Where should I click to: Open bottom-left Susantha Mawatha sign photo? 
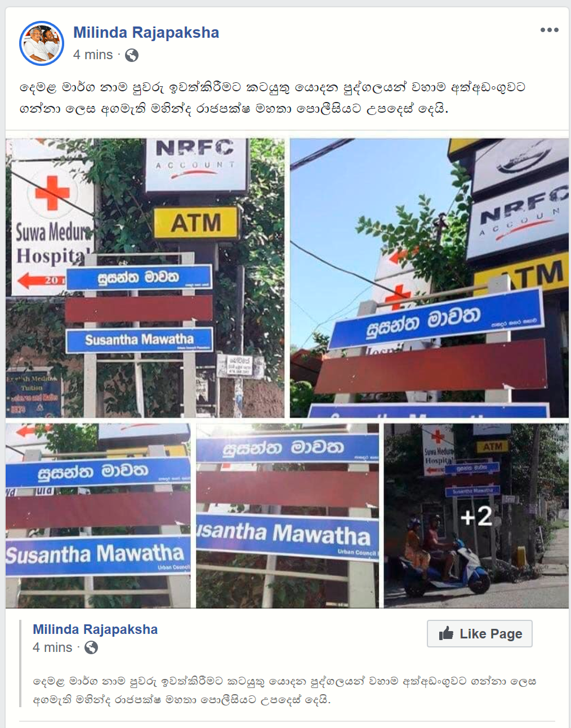coord(98,516)
